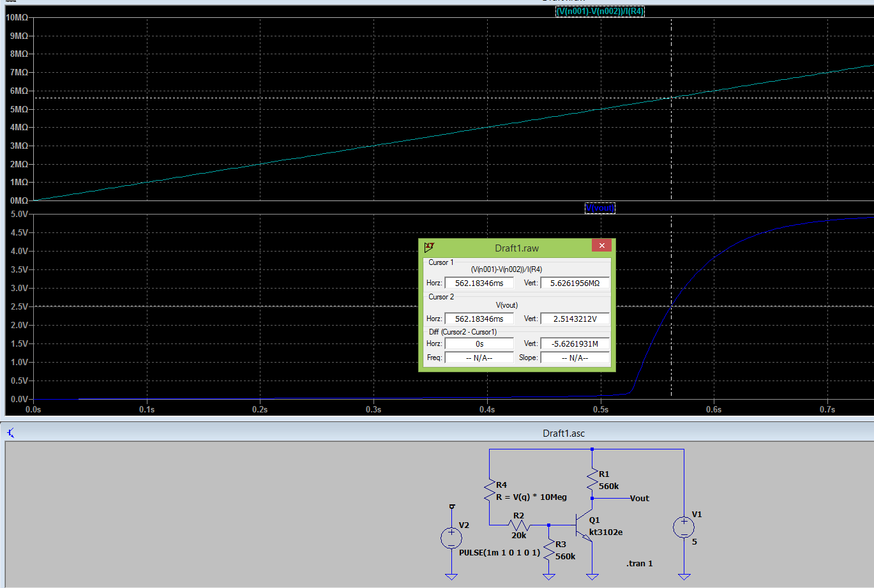
Task: Click the Diff Horz field showing 0s
Action: coord(479,343)
